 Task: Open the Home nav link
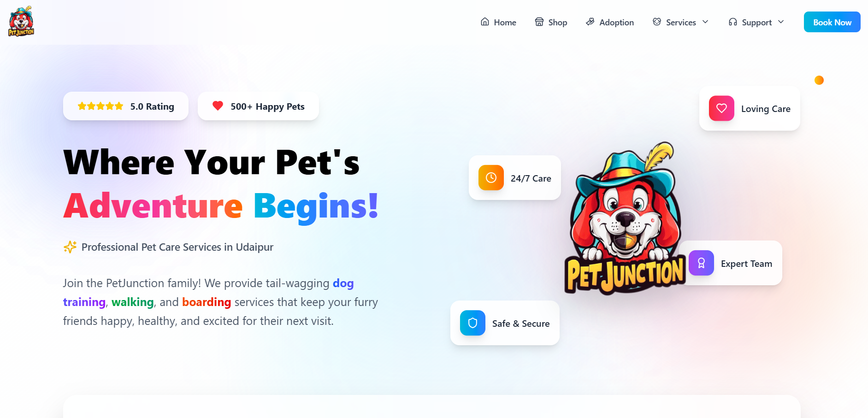click(498, 22)
